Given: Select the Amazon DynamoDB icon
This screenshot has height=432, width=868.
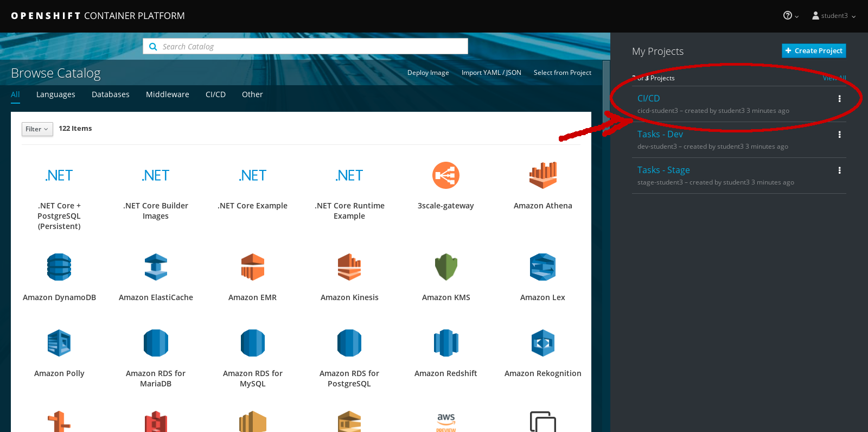Looking at the screenshot, I should 59,267.
